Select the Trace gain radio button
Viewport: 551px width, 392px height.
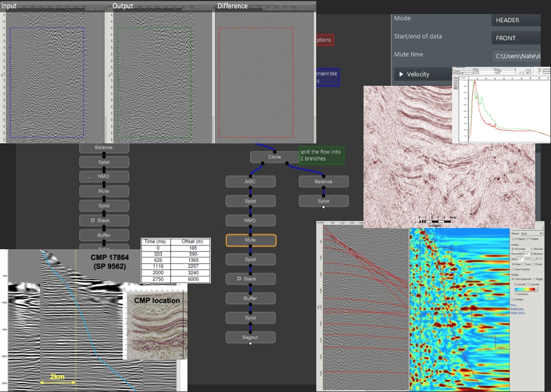[x=523, y=264]
